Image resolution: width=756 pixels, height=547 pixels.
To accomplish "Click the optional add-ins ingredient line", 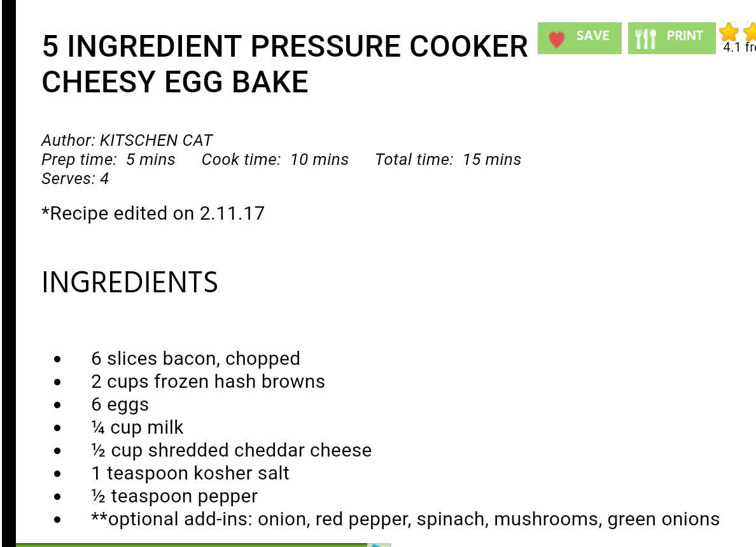I will click(405, 519).
